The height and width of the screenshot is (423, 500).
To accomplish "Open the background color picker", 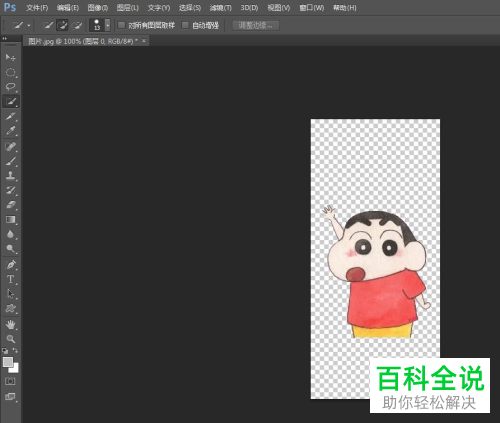I will pyautogui.click(x=15, y=369).
